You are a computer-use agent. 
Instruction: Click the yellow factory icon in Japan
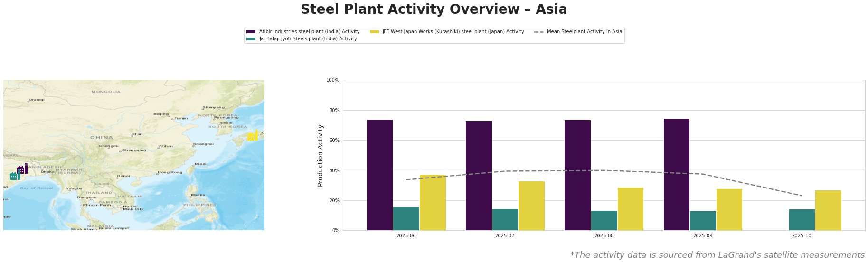pyautogui.click(x=252, y=136)
